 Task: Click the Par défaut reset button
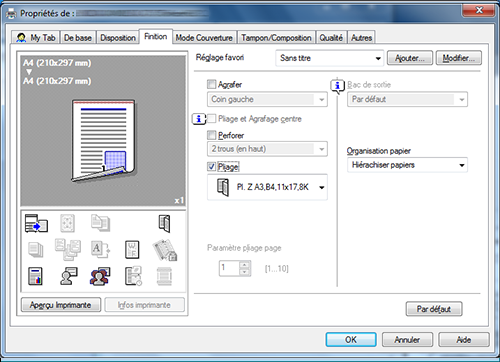pyautogui.click(x=434, y=309)
